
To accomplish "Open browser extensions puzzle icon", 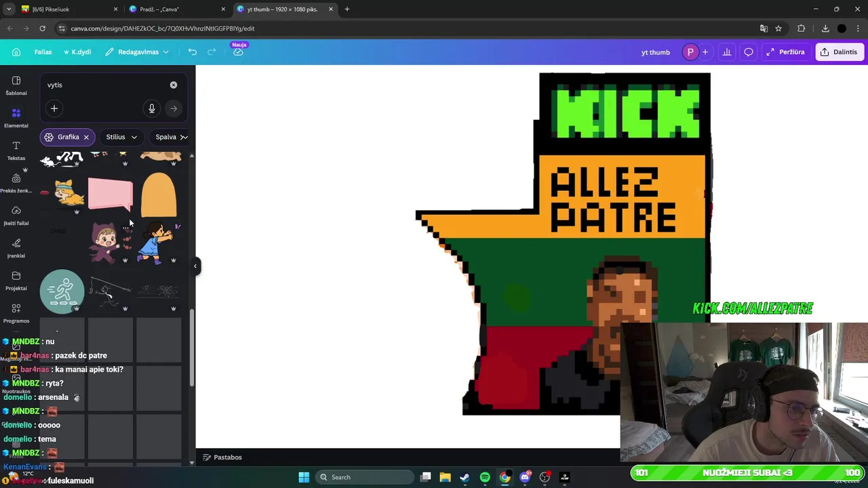I will coord(802,28).
